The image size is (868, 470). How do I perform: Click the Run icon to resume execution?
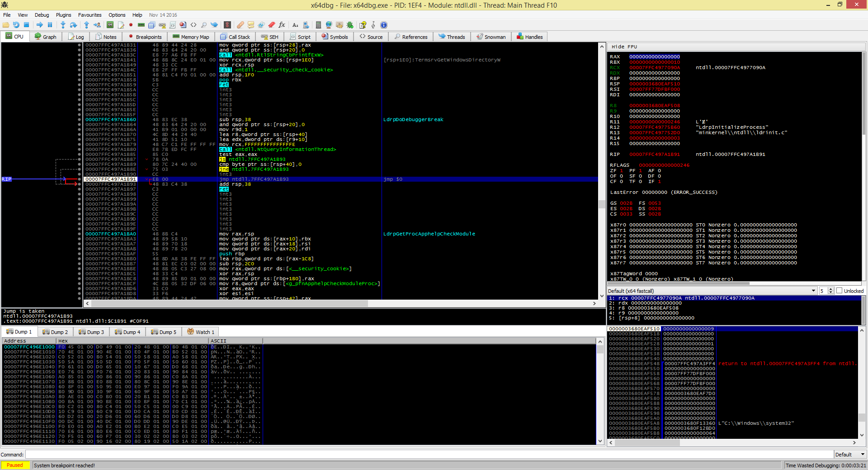[40, 25]
